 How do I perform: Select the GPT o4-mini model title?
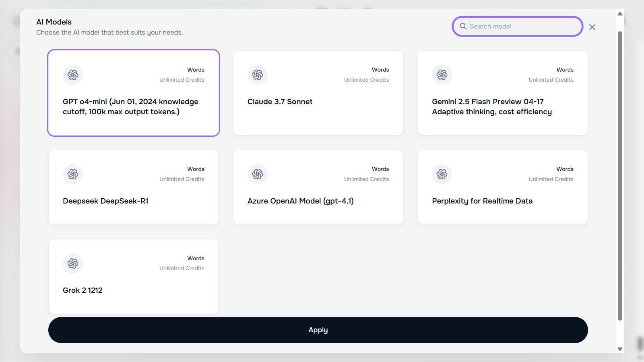[x=130, y=107]
